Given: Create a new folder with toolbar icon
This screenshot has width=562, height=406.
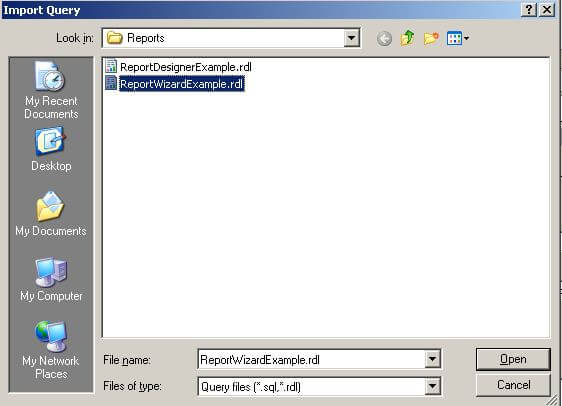Looking at the screenshot, I should pos(431,38).
